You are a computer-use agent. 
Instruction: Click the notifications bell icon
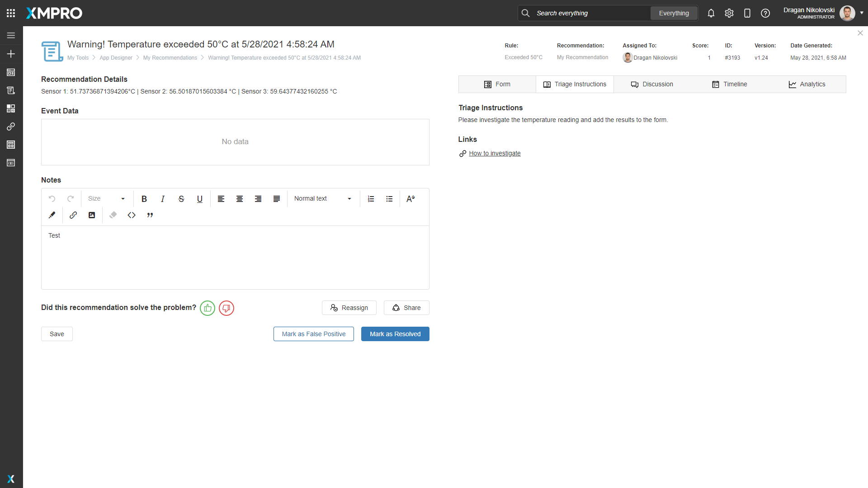711,13
